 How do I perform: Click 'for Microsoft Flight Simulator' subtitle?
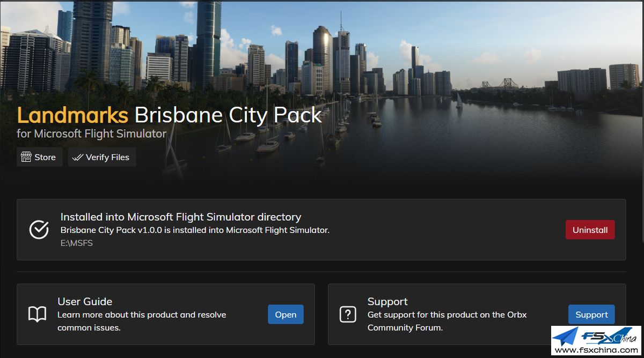[92, 133]
